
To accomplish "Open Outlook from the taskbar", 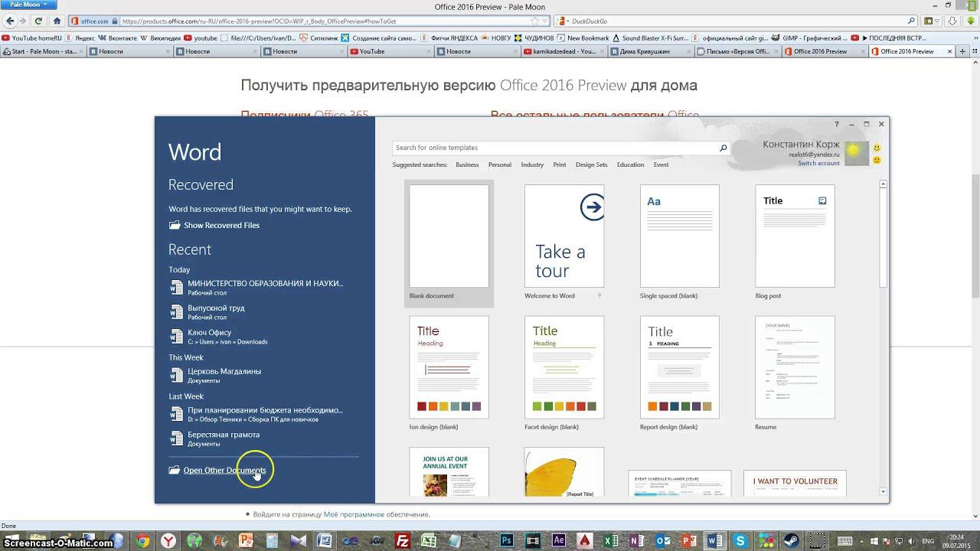I will point(662,541).
